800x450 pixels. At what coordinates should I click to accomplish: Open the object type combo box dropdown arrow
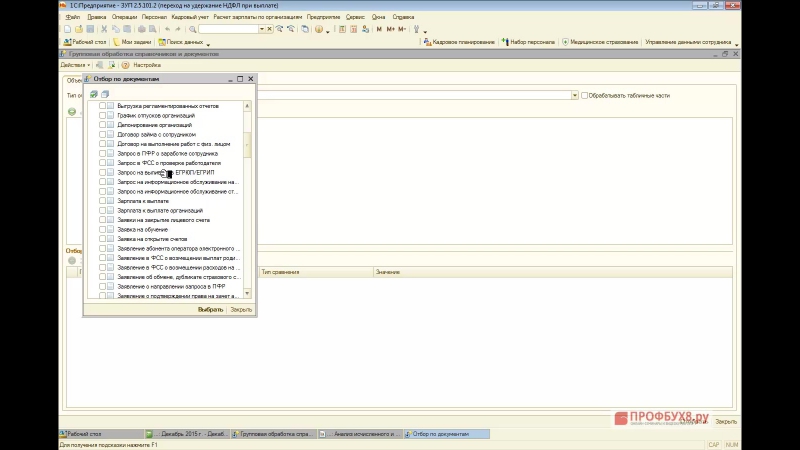pos(574,95)
